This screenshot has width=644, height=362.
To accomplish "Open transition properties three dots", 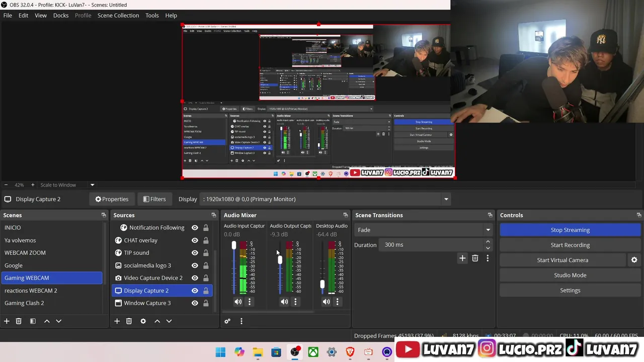I will [488, 258].
